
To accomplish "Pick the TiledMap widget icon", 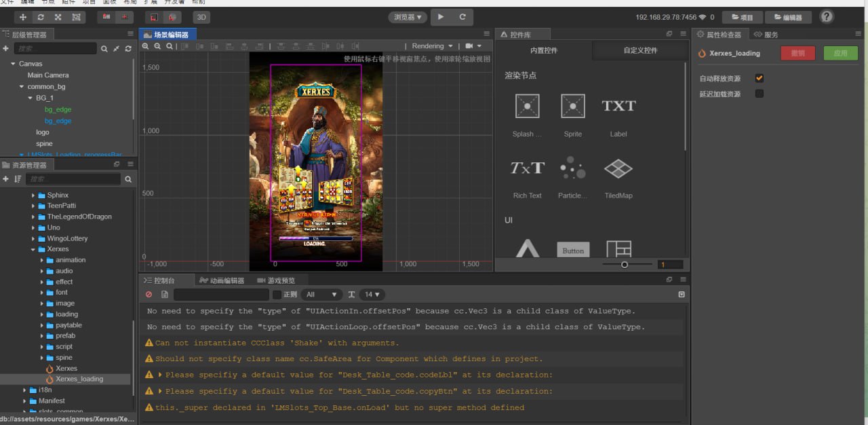I will (x=618, y=168).
